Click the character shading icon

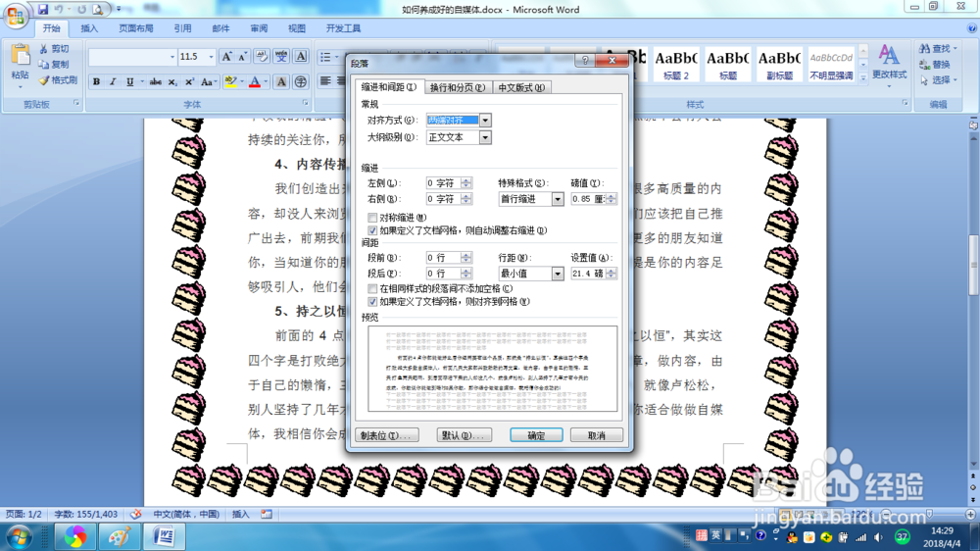click(x=281, y=82)
